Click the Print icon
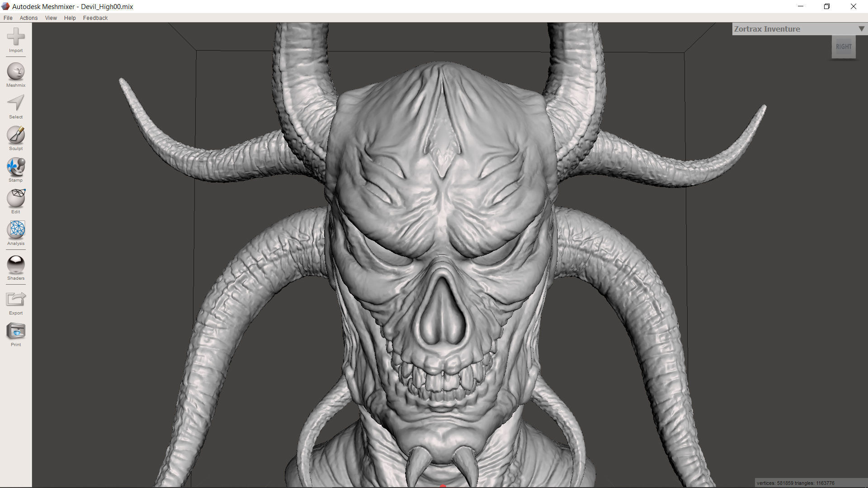 point(16,331)
